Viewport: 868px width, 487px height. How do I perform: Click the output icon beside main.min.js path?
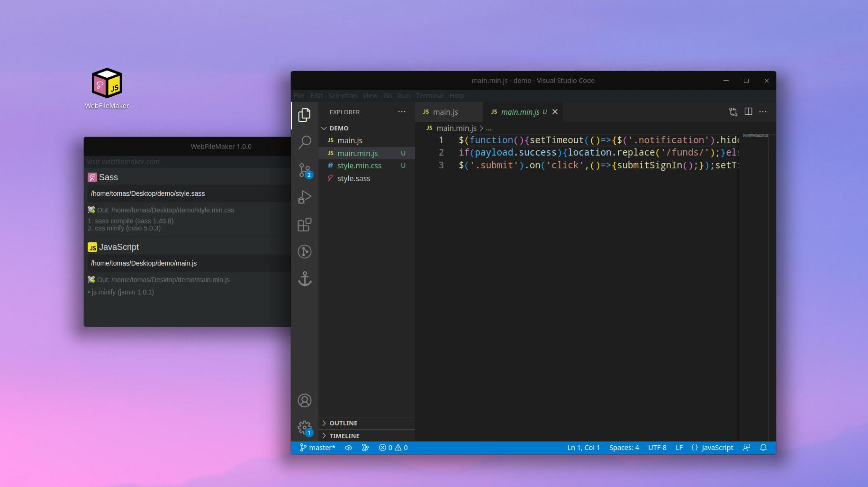[x=91, y=279]
